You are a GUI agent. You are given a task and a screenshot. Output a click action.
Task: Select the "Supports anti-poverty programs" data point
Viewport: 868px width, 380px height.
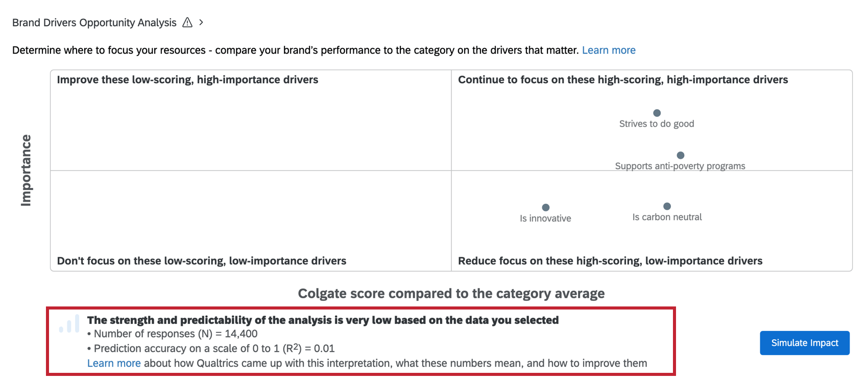tap(681, 155)
